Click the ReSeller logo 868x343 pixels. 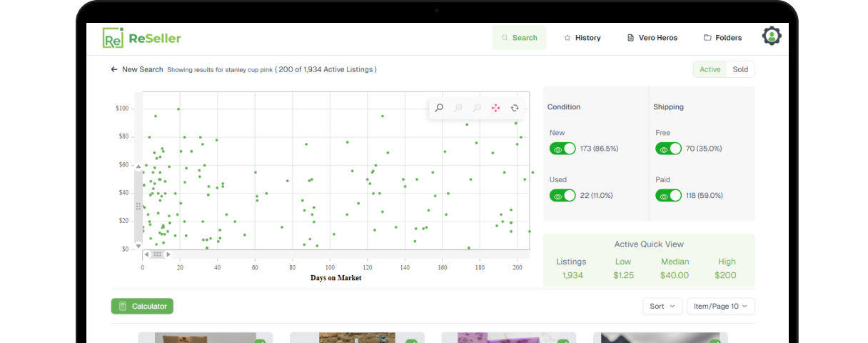(x=142, y=38)
